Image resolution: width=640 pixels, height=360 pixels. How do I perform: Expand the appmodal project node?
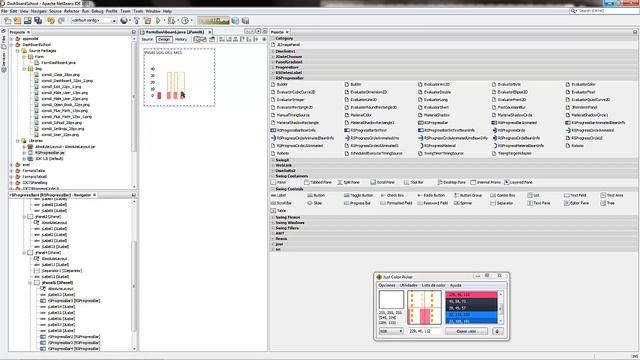pyautogui.click(x=12, y=39)
